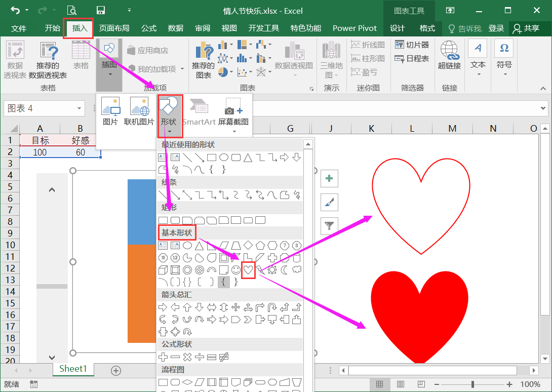Image resolution: width=552 pixels, height=392 pixels.
Task: Switch to the Page Layout tab
Action: pyautogui.click(x=114, y=28)
